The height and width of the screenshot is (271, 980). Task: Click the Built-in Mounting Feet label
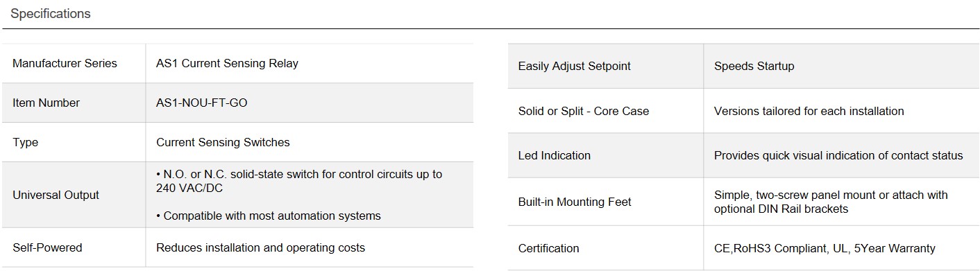click(575, 202)
